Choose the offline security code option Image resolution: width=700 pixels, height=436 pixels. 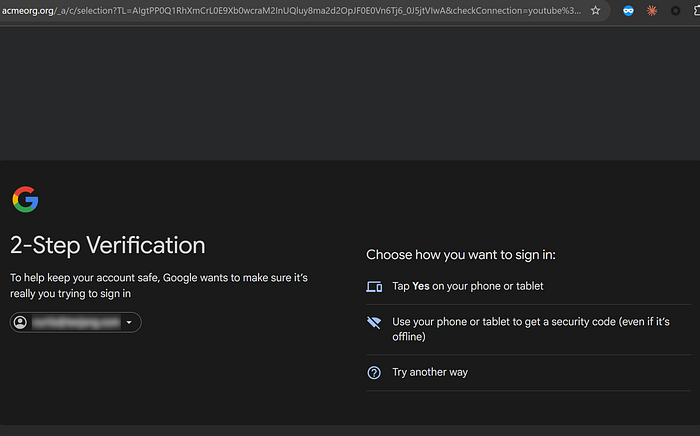pyautogui.click(x=529, y=329)
